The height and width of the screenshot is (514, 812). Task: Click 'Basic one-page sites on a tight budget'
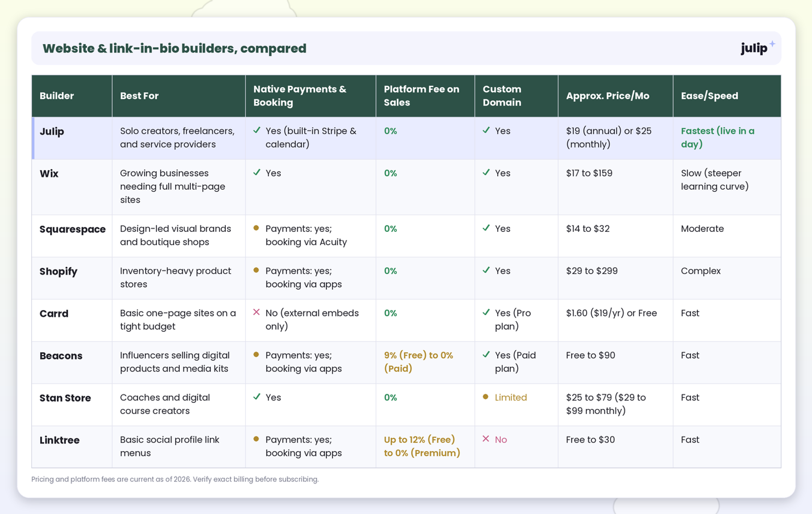pyautogui.click(x=178, y=320)
